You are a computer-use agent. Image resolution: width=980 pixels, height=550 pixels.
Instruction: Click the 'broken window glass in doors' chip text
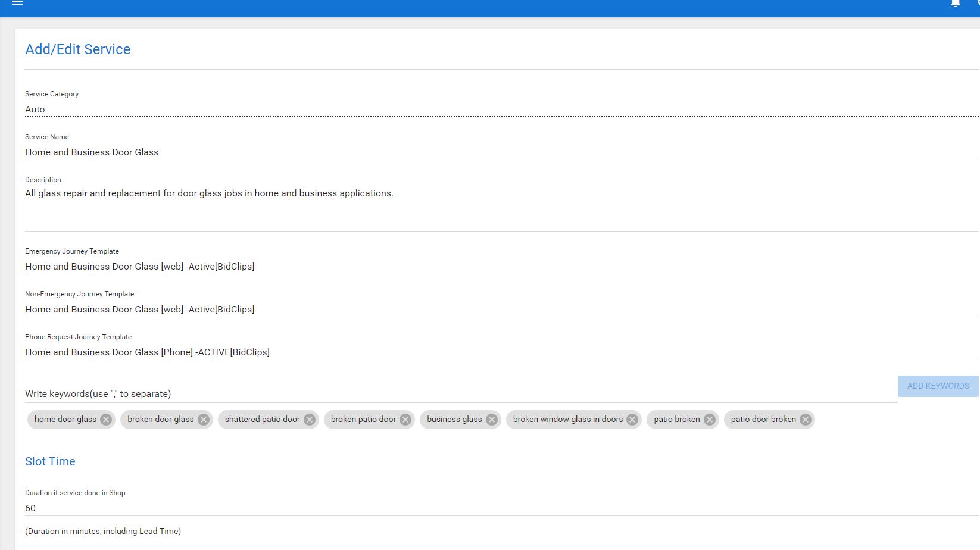(568, 420)
